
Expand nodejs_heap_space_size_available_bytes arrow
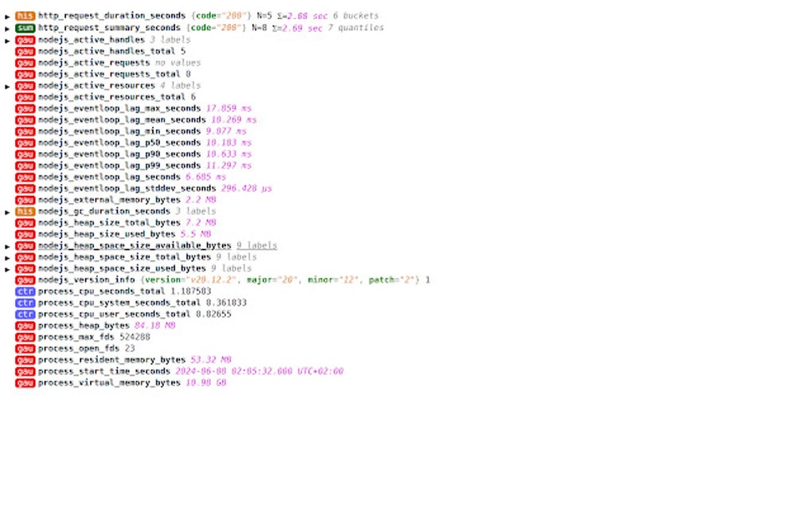click(7, 247)
